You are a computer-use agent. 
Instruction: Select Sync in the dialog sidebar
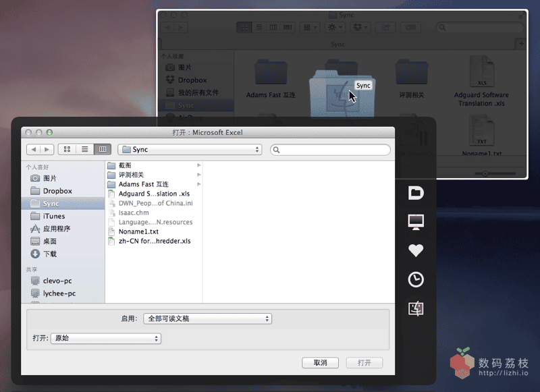pos(63,203)
